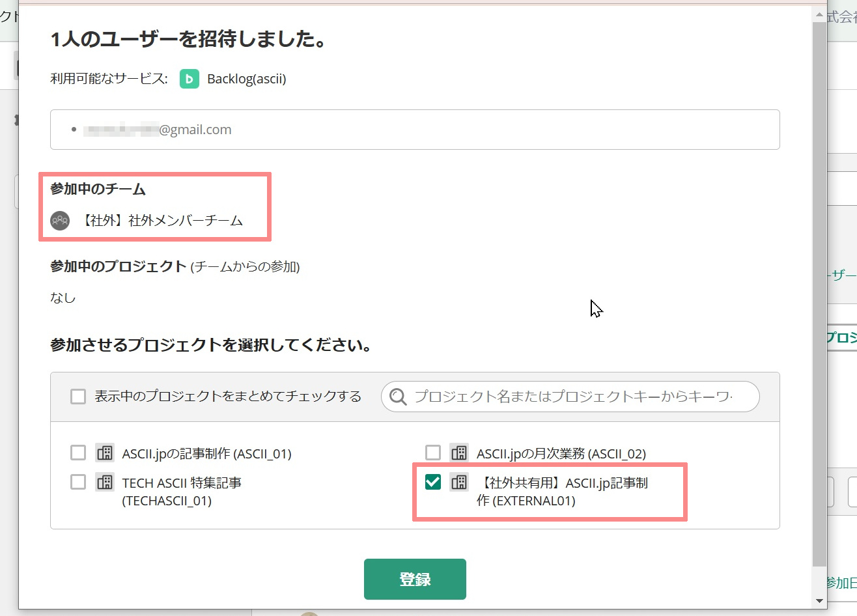
Task: Uncheck the 【社外共有用】ASCII.jp記事制作 project checkbox
Action: (433, 482)
